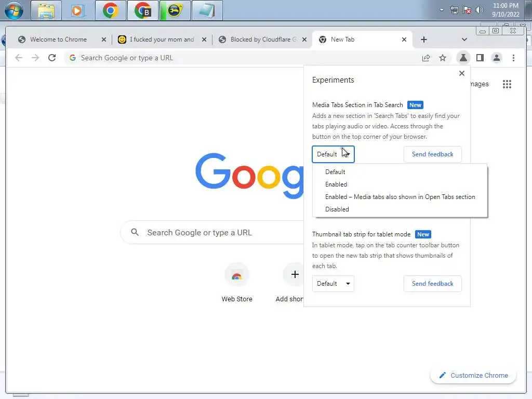Click the Add shortcut plus icon
This screenshot has width=532, height=399.
pyautogui.click(x=295, y=274)
